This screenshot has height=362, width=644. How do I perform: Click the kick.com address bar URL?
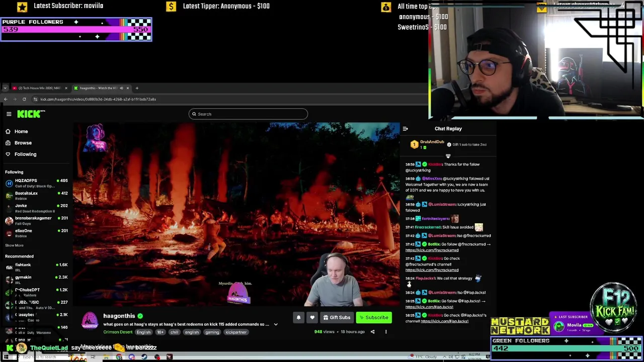98,99
